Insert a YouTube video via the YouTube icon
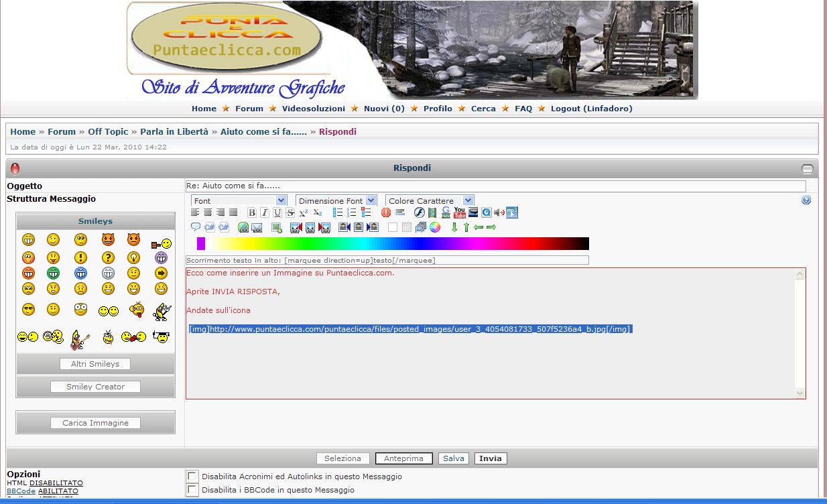The height and width of the screenshot is (504, 827). (460, 212)
